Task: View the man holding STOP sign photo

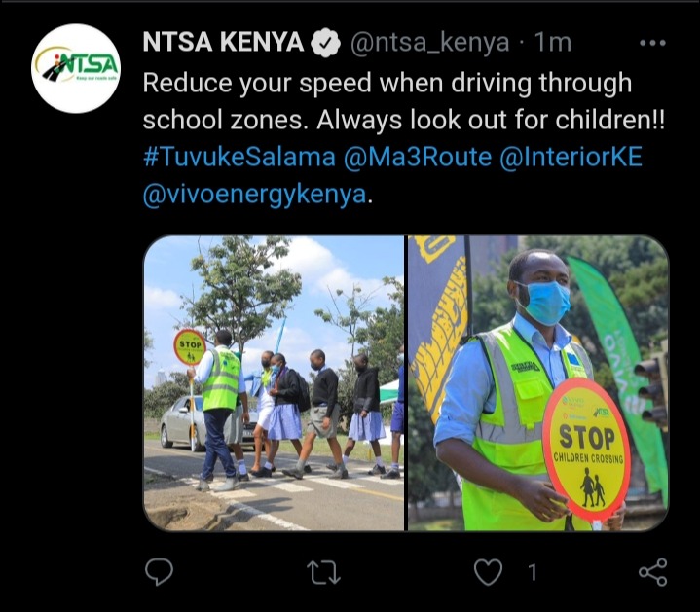Action: click(x=538, y=383)
